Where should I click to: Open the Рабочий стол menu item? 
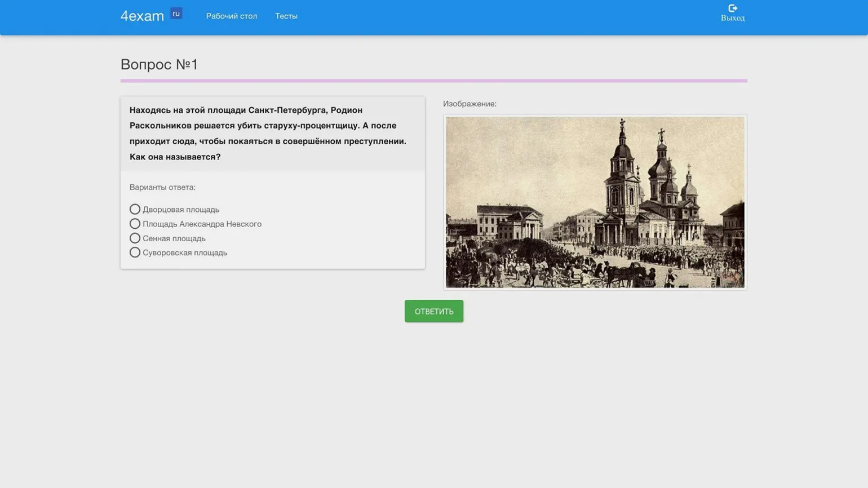pyautogui.click(x=231, y=16)
